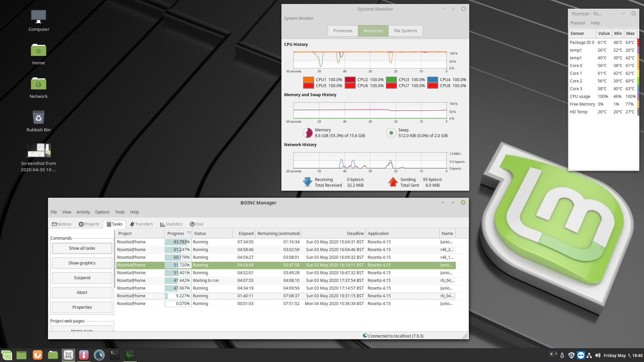Click the show desktop icon in taskbar

point(21,355)
